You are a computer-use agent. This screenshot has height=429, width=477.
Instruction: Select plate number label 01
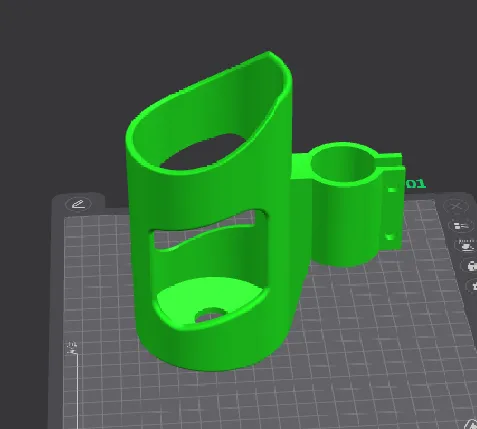tap(416, 184)
